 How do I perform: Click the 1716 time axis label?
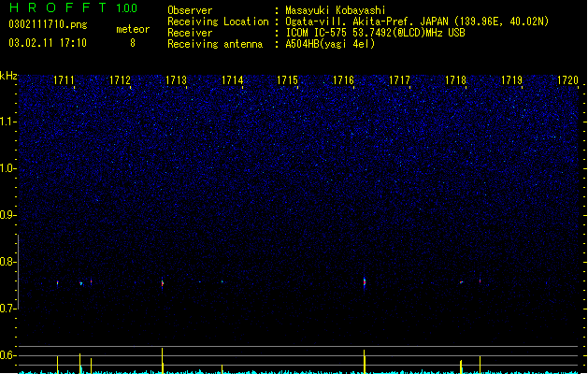click(343, 80)
